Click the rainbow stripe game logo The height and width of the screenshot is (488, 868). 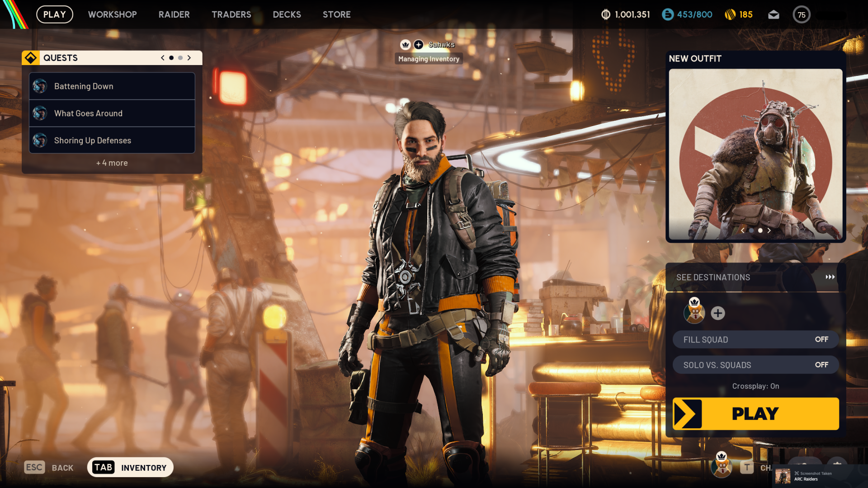tap(15, 14)
